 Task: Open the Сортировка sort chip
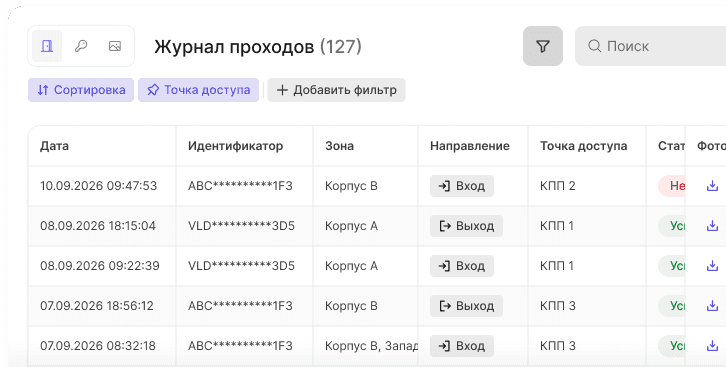tap(81, 90)
